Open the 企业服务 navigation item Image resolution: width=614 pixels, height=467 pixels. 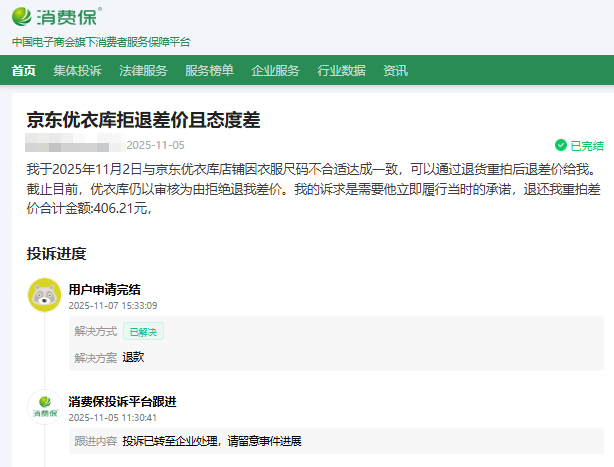click(x=275, y=70)
